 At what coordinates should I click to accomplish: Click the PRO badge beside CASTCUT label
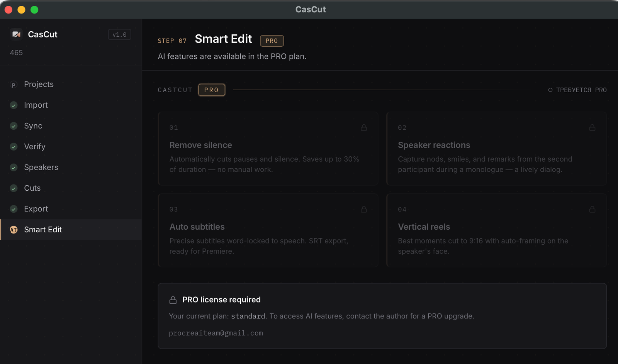click(x=212, y=90)
